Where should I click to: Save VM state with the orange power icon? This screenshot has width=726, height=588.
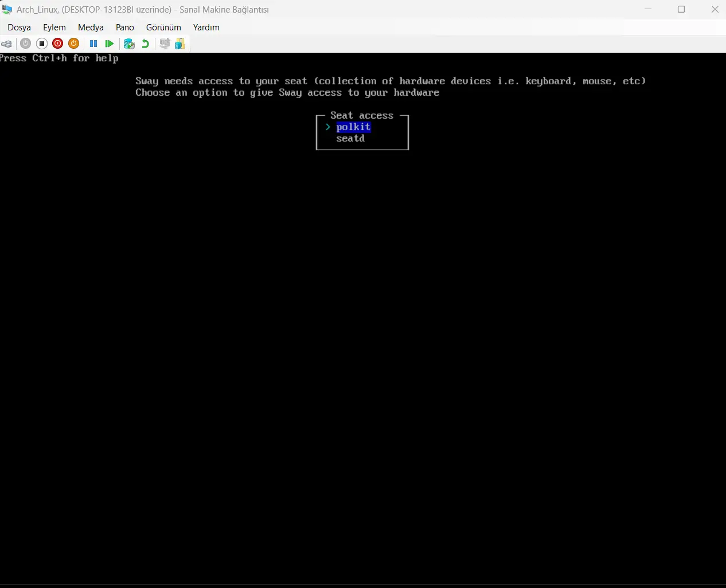click(73, 44)
